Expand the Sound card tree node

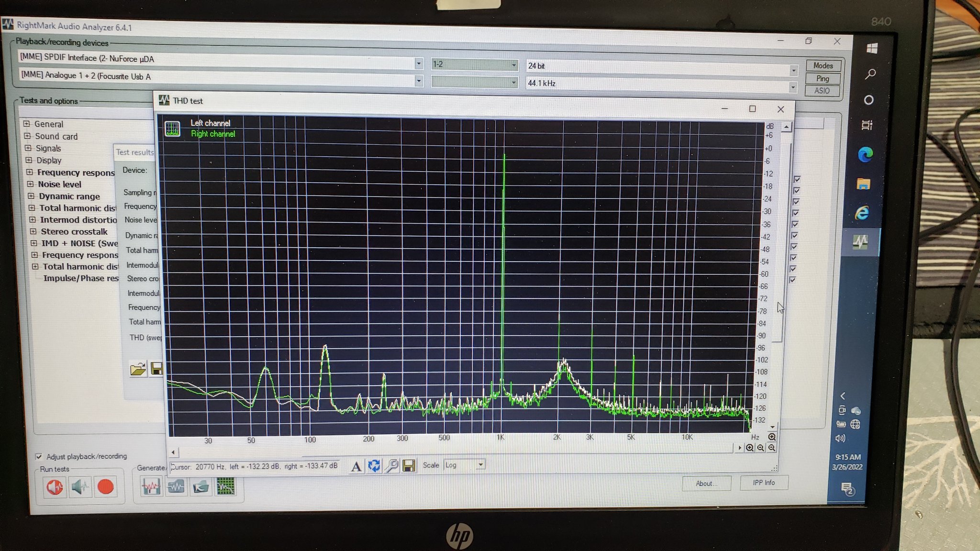pyautogui.click(x=27, y=136)
